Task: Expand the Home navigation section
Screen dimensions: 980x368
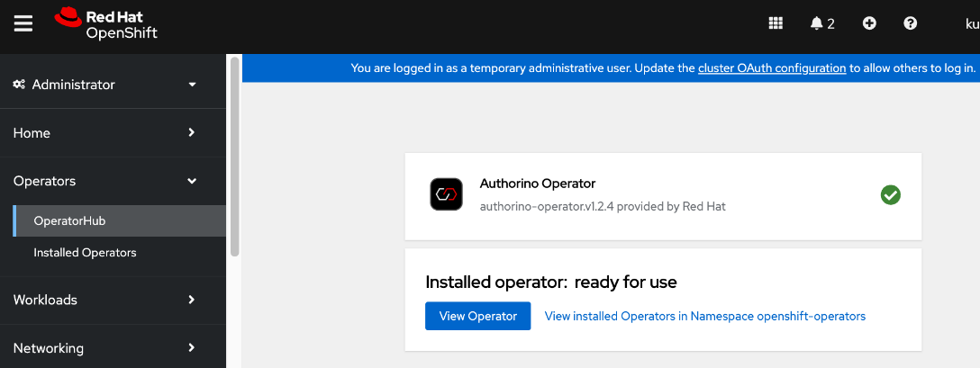Action: pyautogui.click(x=113, y=132)
